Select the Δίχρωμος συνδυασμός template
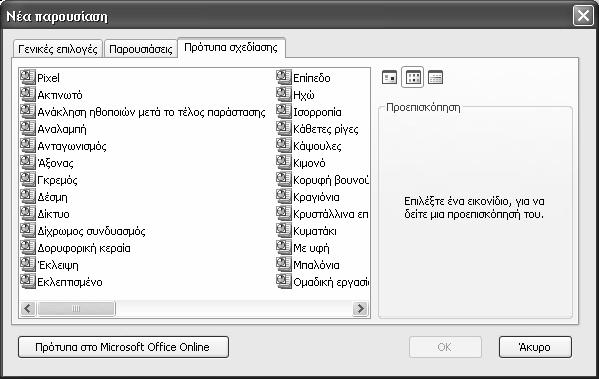Image resolution: width=599 pixels, height=379 pixels. click(x=91, y=232)
